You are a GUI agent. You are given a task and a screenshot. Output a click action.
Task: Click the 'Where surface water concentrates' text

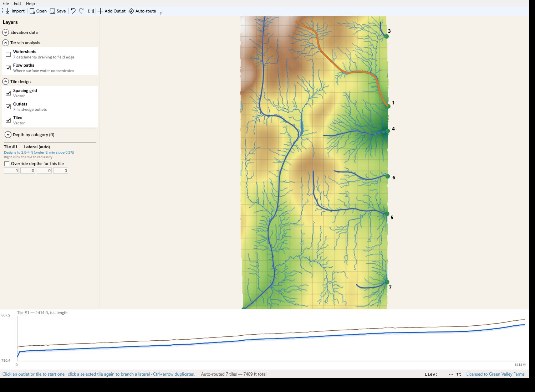(x=44, y=71)
